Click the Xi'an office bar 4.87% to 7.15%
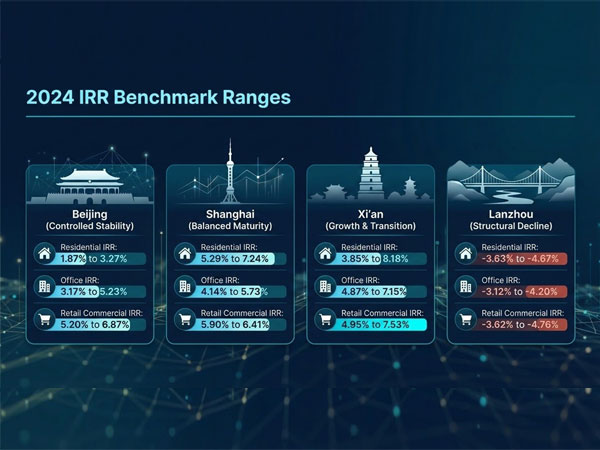Image resolution: width=600 pixels, height=450 pixels. [x=380, y=292]
